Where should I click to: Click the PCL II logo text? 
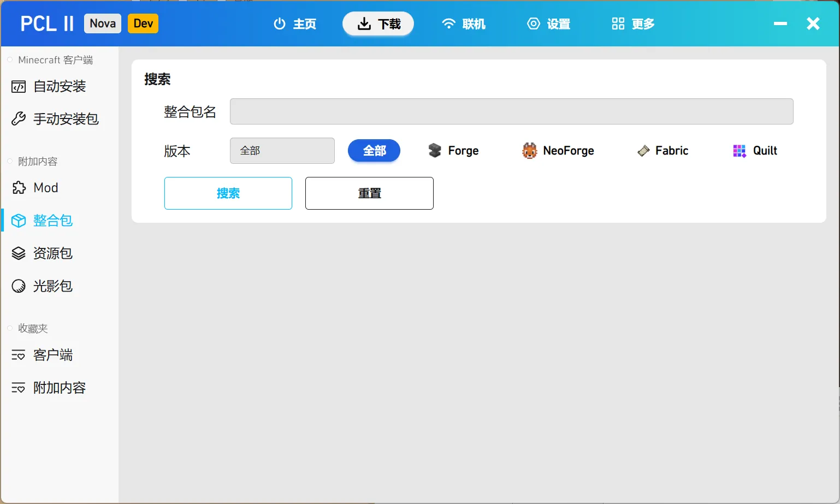(x=47, y=24)
